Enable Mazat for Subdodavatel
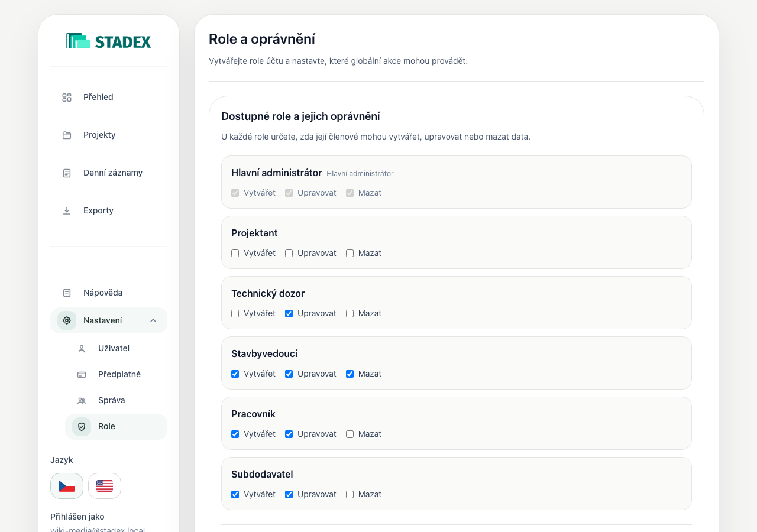The height and width of the screenshot is (532, 757). pyautogui.click(x=350, y=494)
